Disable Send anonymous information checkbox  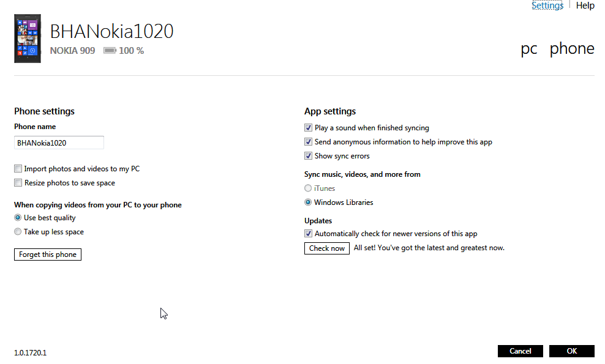[309, 142]
